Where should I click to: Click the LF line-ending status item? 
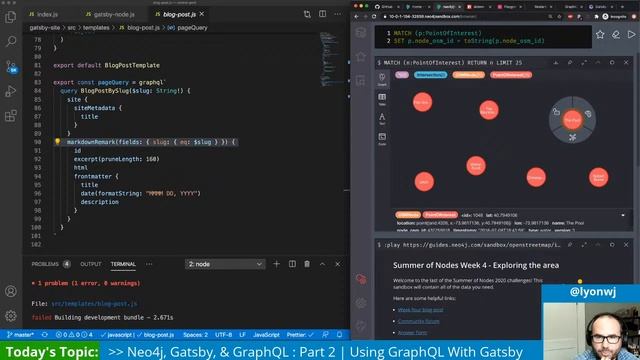tap(242, 335)
